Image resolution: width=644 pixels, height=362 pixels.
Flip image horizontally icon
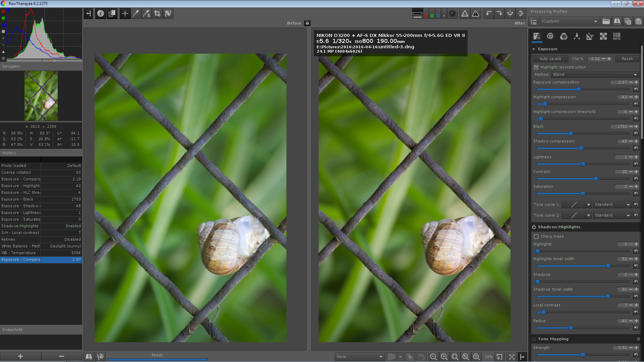click(510, 14)
